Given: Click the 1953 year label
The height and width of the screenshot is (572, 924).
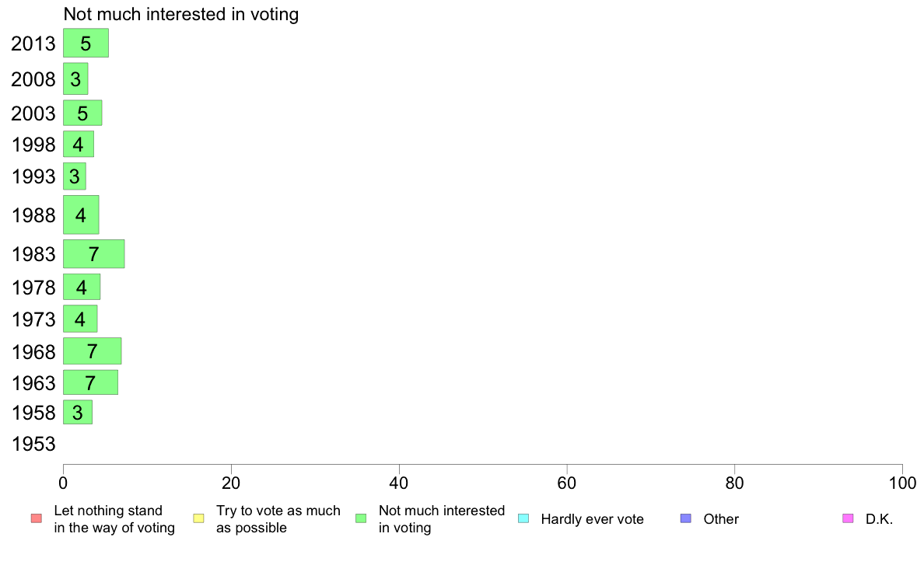Looking at the screenshot, I should (x=33, y=445).
